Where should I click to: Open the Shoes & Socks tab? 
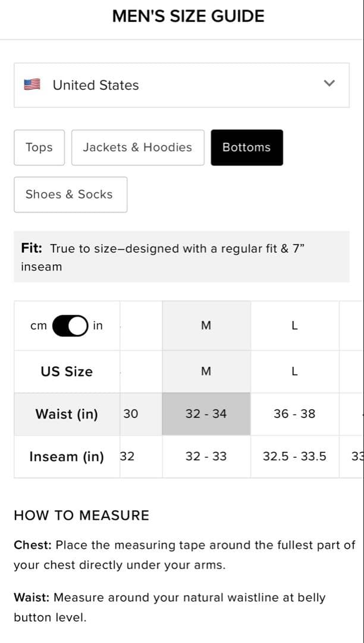pyautogui.click(x=70, y=194)
